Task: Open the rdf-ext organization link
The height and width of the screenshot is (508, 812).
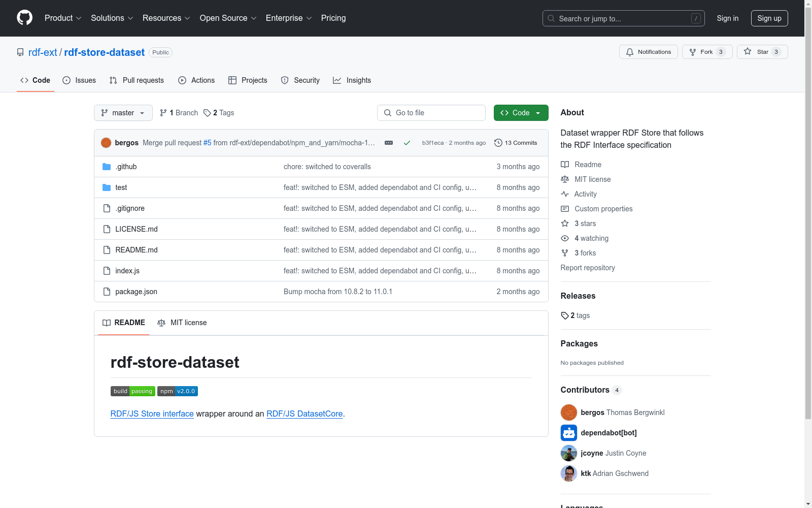Action: (43, 52)
